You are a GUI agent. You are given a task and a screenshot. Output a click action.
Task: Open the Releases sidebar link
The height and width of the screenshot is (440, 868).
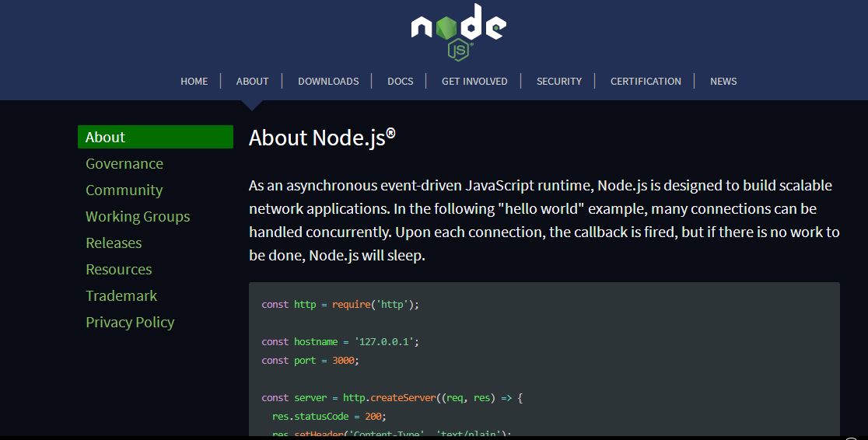coord(114,243)
